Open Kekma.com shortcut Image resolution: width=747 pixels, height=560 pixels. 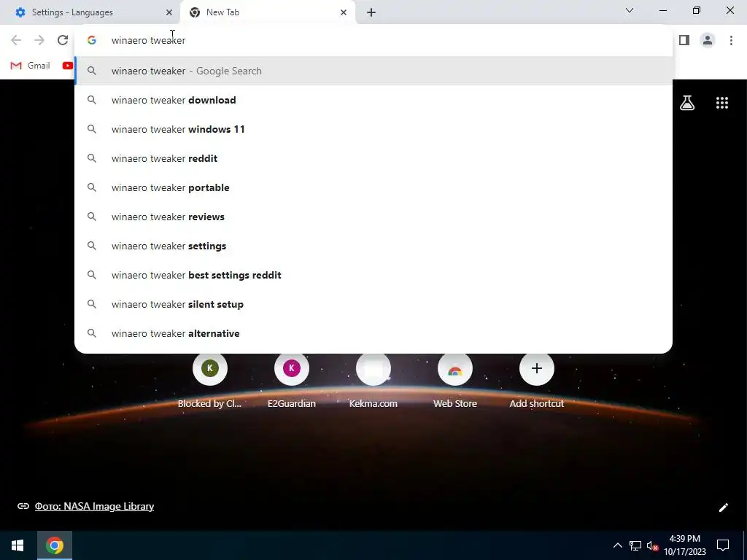pos(373,381)
